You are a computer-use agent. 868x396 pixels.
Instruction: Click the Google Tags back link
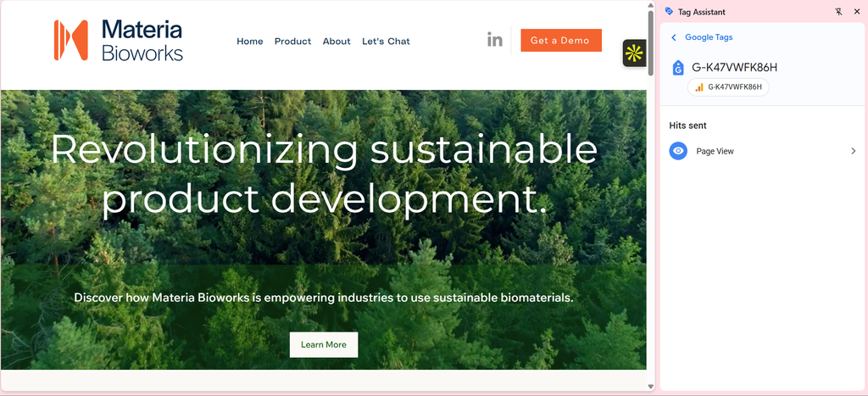tap(709, 37)
